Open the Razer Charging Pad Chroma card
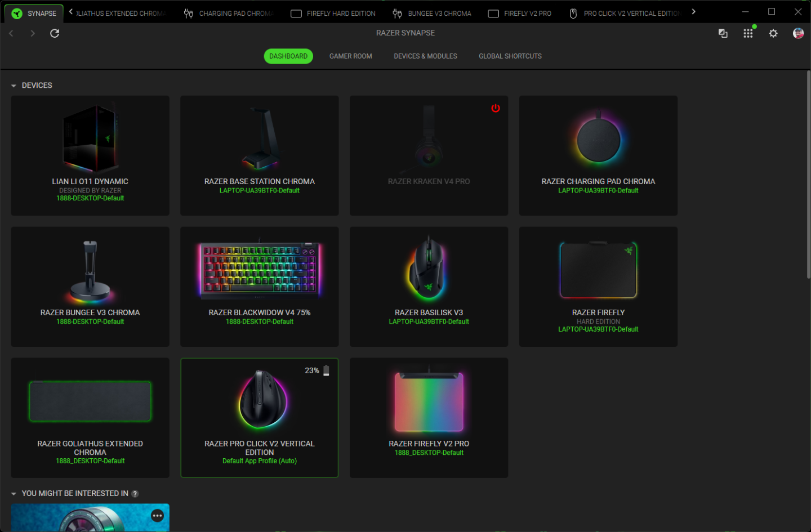This screenshot has width=811, height=532. (x=598, y=155)
